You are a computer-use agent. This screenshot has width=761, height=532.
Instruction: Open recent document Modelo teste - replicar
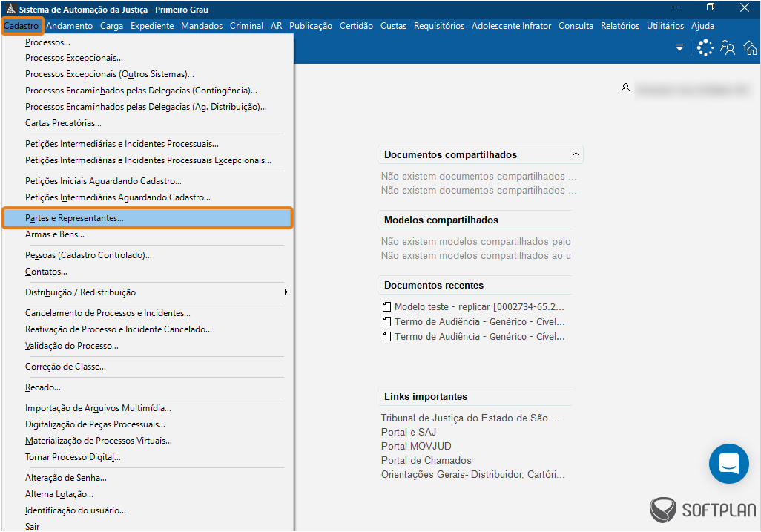pos(479,307)
